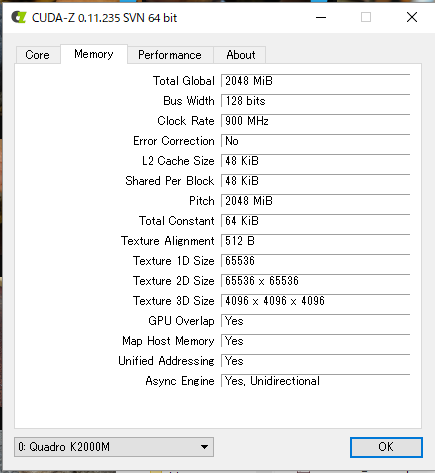
Task: Click the window title CUDA-Z 0.11.235 SVN 64 bit
Action: [104, 18]
